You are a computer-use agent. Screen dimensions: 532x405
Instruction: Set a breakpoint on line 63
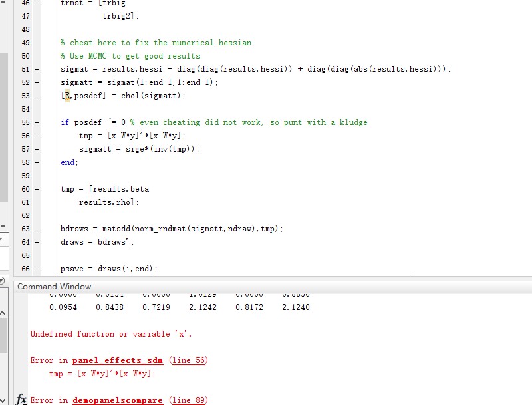[x=36, y=229]
